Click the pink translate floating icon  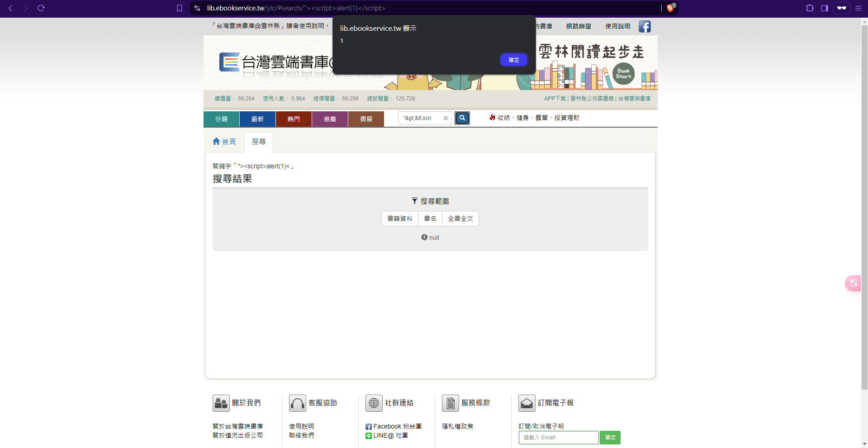pyautogui.click(x=853, y=283)
